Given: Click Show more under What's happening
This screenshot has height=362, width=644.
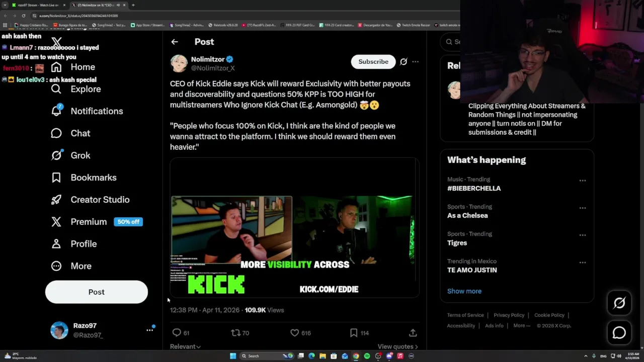Looking at the screenshot, I should coord(464,291).
